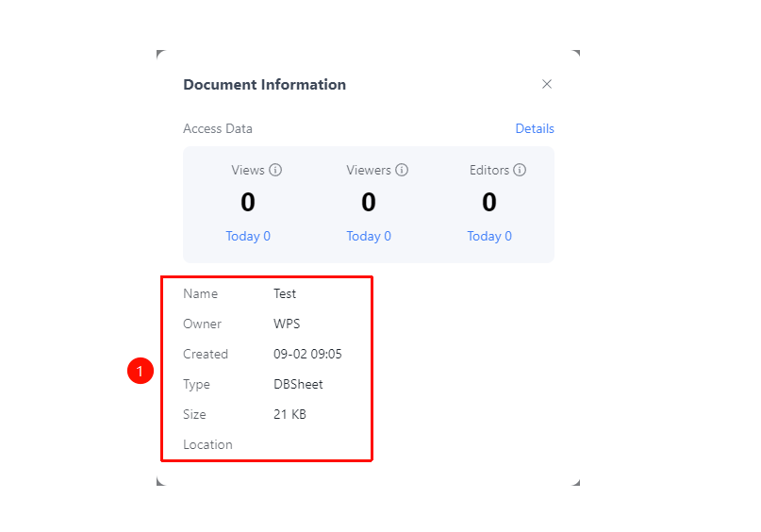Open the Access Data Details link

[x=535, y=128]
